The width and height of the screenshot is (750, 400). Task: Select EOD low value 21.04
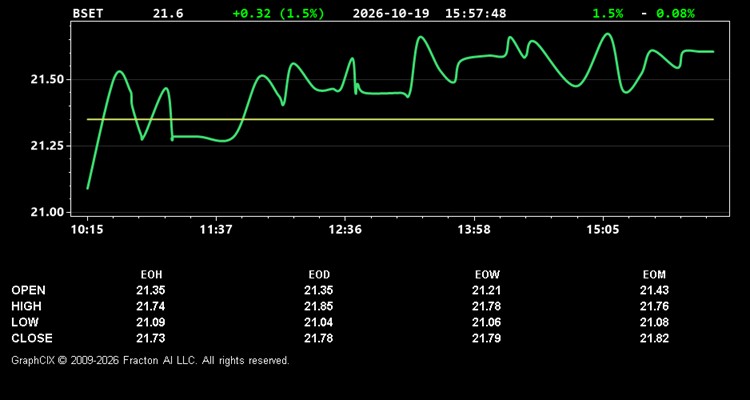(x=319, y=322)
